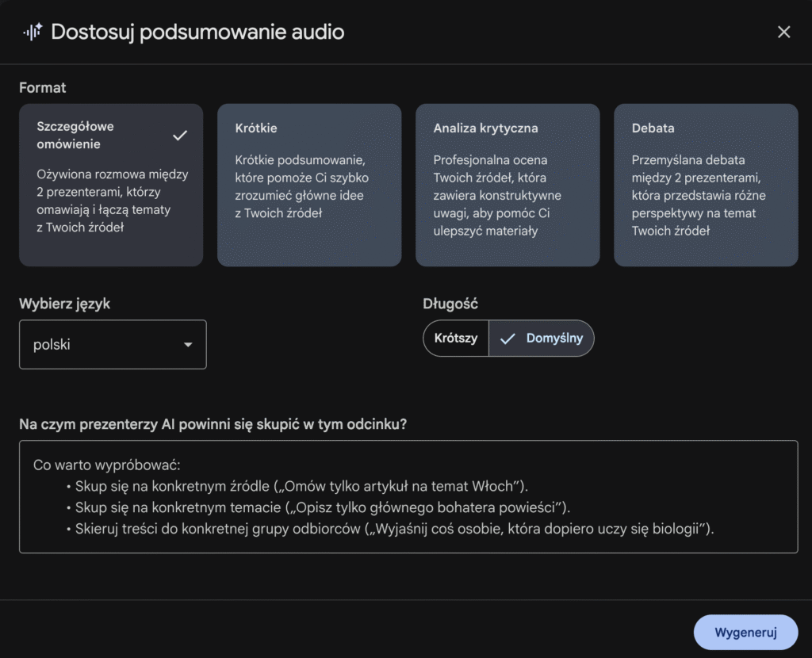Select the Krótkie format card

[309, 185]
